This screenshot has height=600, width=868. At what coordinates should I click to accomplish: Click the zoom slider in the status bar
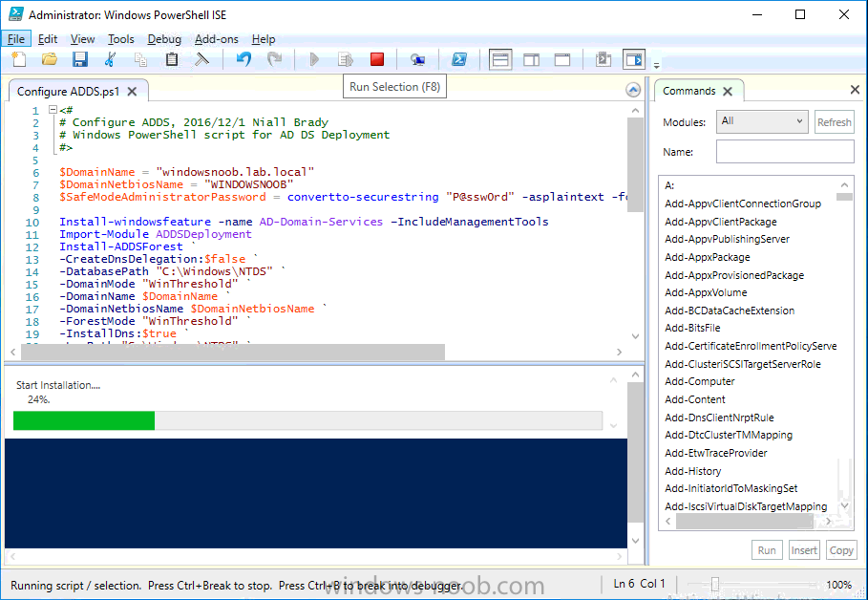[x=715, y=584]
